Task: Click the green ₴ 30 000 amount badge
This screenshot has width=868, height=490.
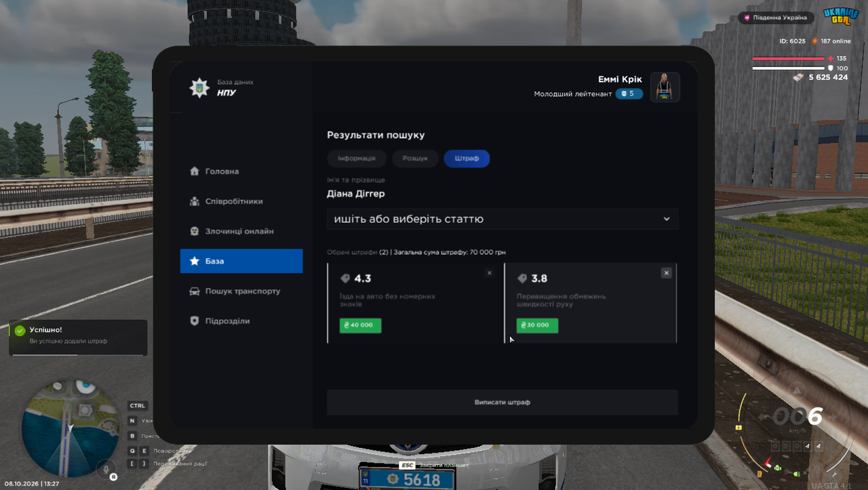Action: 537,325
